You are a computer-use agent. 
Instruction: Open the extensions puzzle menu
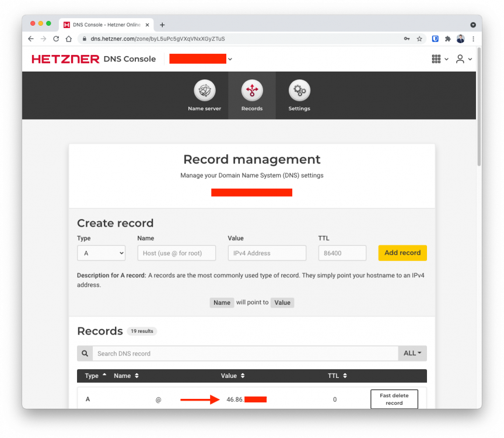447,39
